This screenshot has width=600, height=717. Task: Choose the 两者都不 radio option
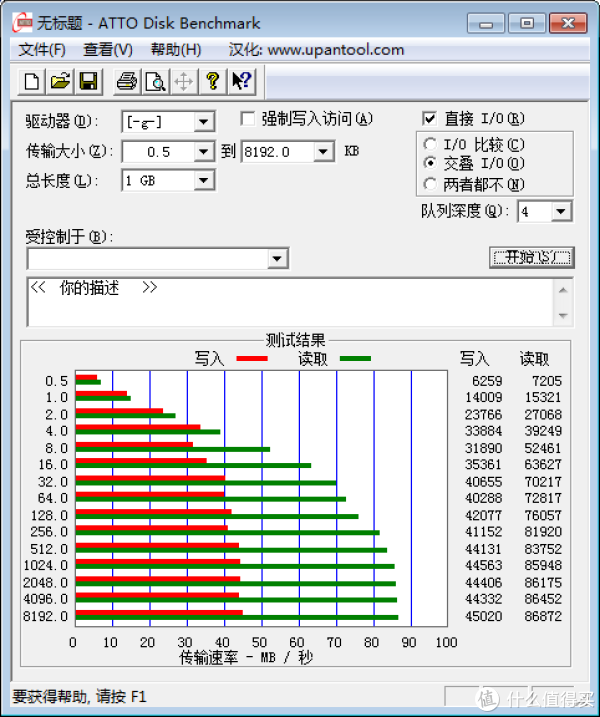pos(430,184)
